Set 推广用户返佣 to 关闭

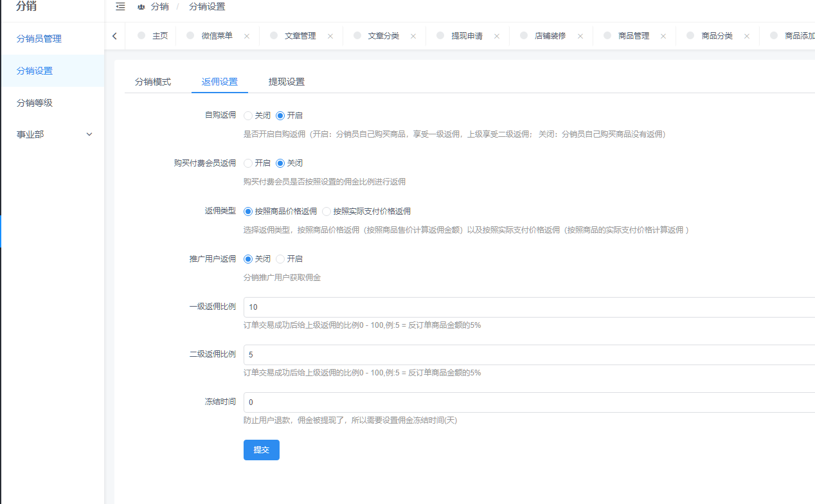(248, 258)
